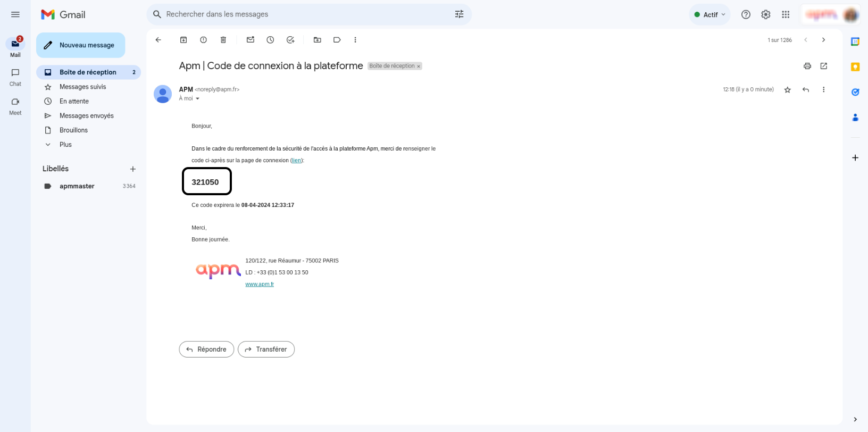Click the noreply@apm.fr sender address
This screenshot has height=432, width=868.
tap(217, 89)
